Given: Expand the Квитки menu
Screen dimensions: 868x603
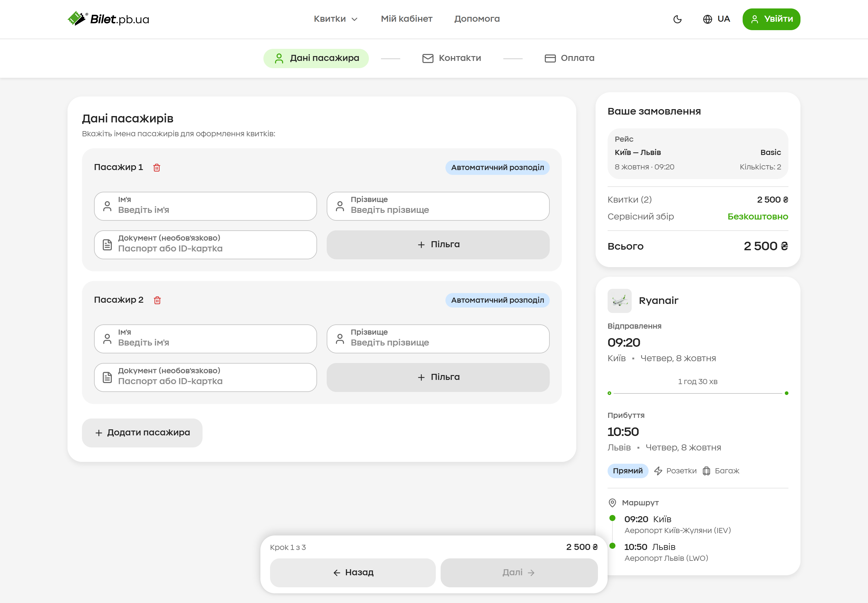Looking at the screenshot, I should 335,19.
